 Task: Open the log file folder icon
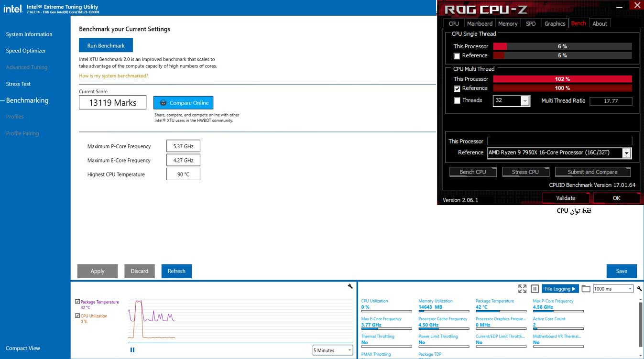pos(586,289)
